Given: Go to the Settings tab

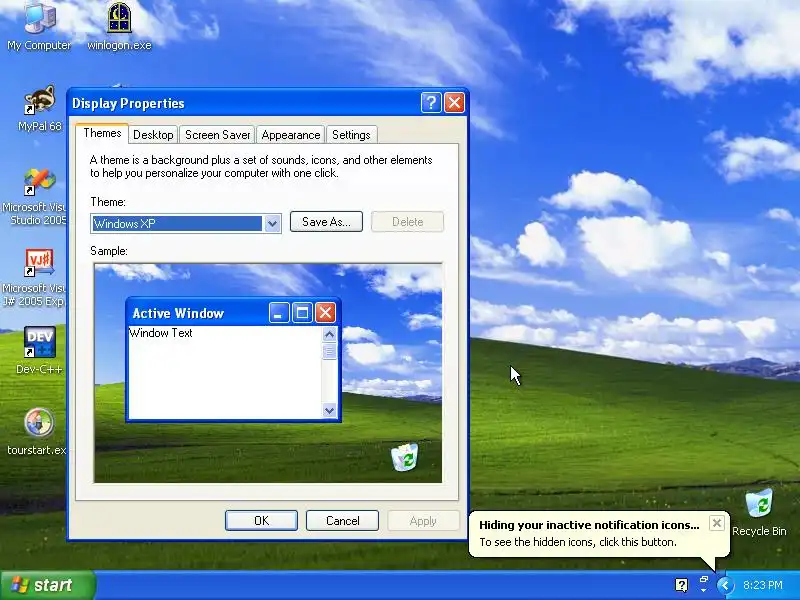Looking at the screenshot, I should [351, 135].
